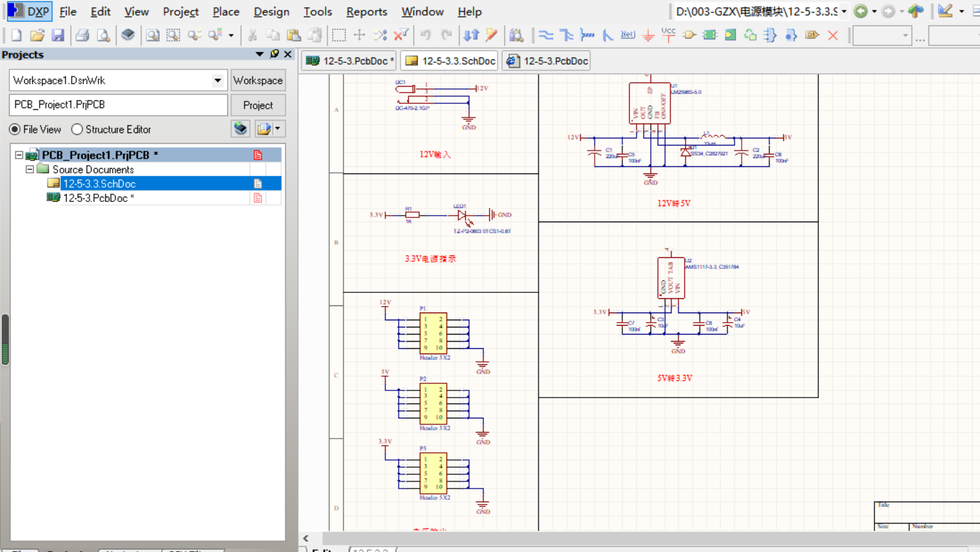Click the PCB_Project1.PrjPCB project name field
This screenshot has height=552, width=980.
click(118, 105)
